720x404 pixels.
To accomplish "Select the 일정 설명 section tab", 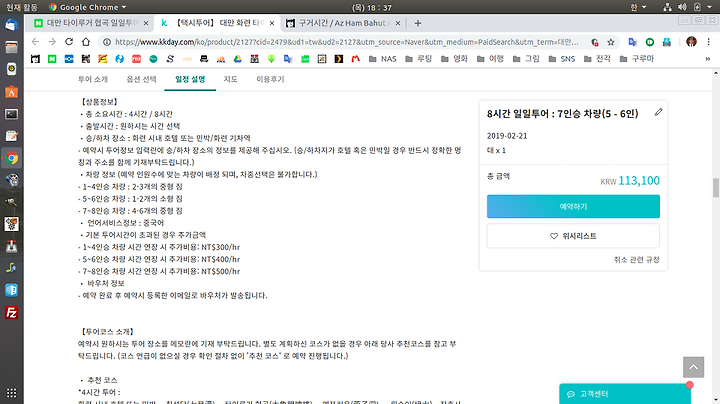I will point(190,79).
